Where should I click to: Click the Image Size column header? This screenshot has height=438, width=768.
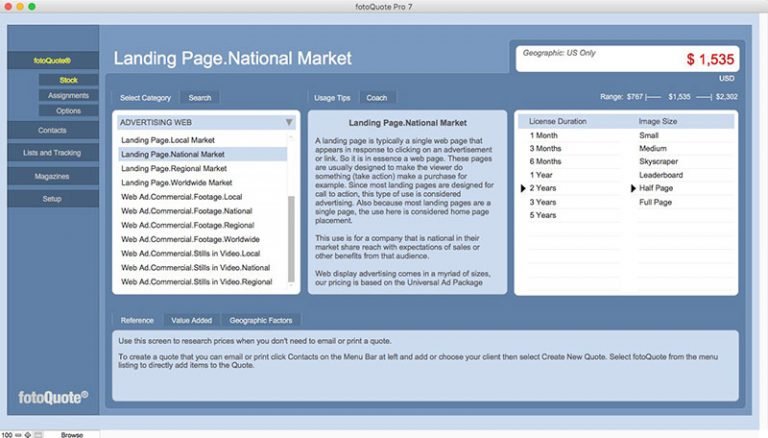pyautogui.click(x=658, y=122)
